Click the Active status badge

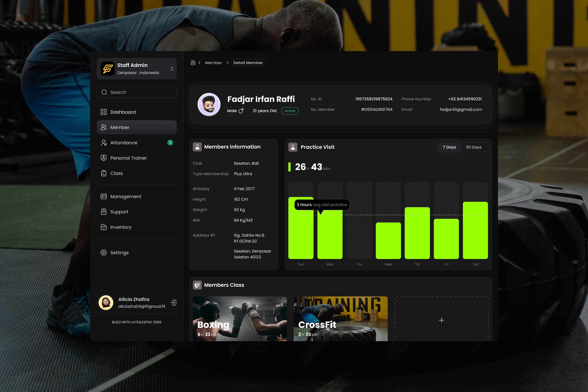(290, 111)
